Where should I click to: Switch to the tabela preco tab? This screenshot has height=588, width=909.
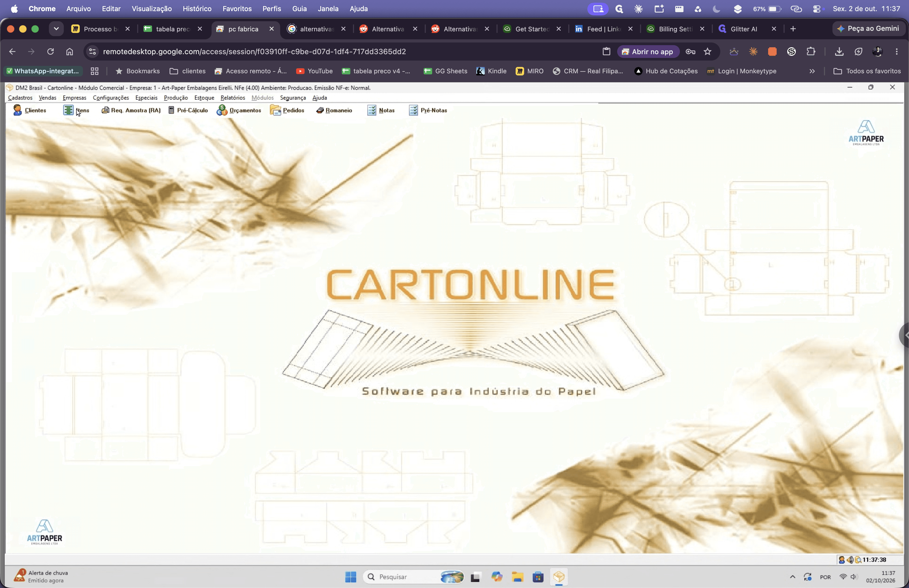coord(173,29)
